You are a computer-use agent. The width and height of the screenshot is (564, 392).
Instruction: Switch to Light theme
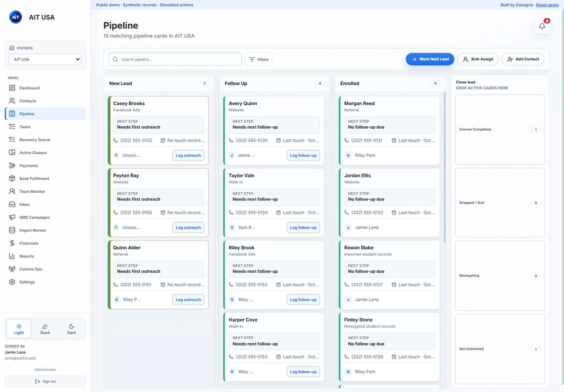click(x=19, y=329)
